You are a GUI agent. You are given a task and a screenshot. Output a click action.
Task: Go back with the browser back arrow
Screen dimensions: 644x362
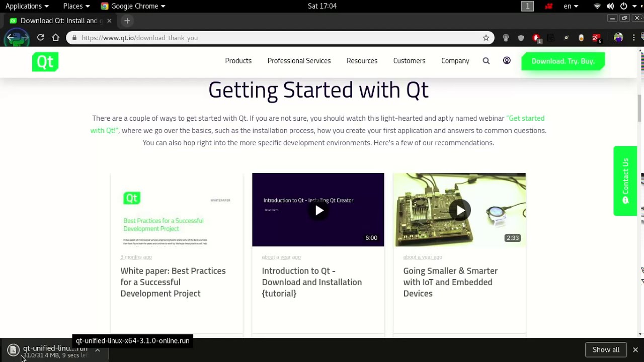click(11, 38)
